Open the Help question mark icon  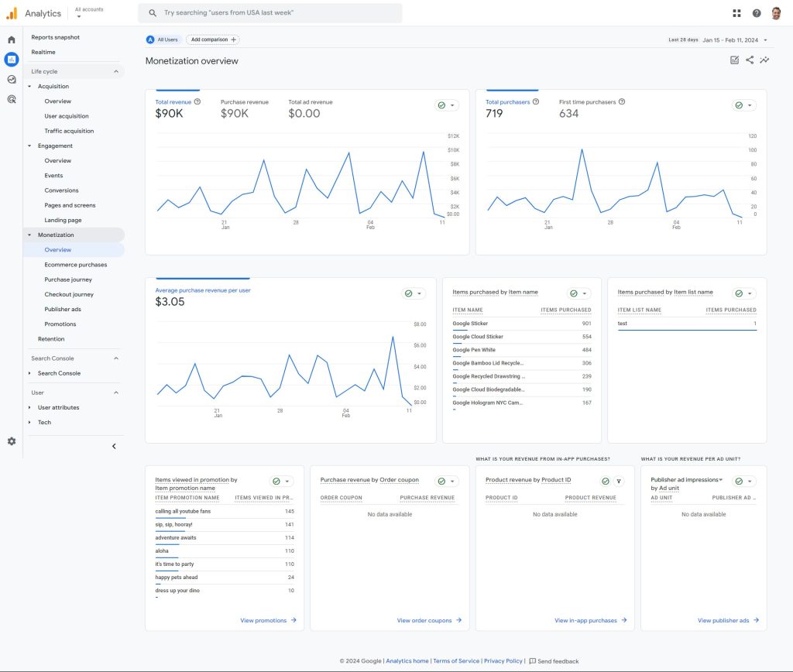point(756,13)
